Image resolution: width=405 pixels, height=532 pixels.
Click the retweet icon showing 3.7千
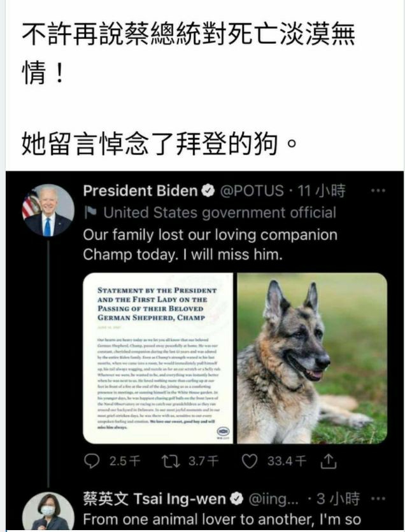pos(171,461)
